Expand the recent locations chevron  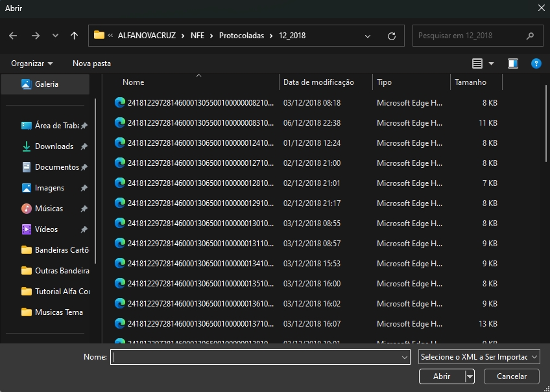tap(55, 36)
